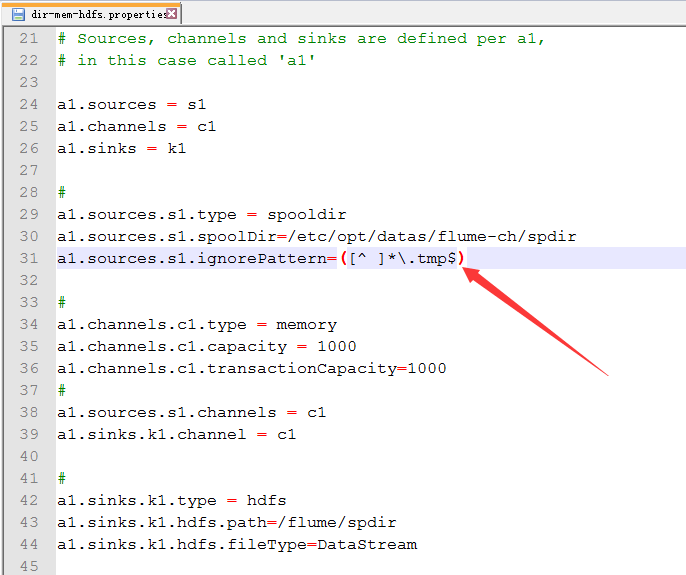This screenshot has height=575, width=686.
Task: Click 'a1.channels.c1.capacity = 1000' line
Action: [x=207, y=347]
